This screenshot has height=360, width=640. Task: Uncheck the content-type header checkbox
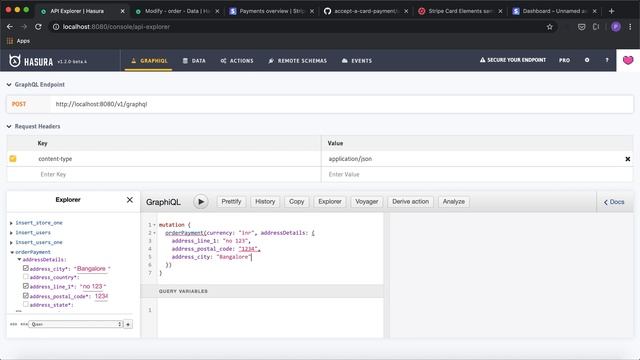pyautogui.click(x=13, y=159)
